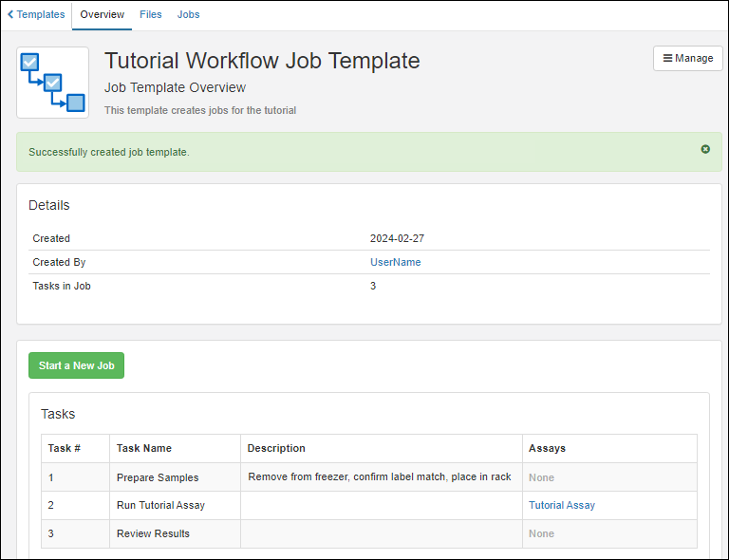Dismiss the success notification banner
The width and height of the screenshot is (729, 560).
click(705, 149)
